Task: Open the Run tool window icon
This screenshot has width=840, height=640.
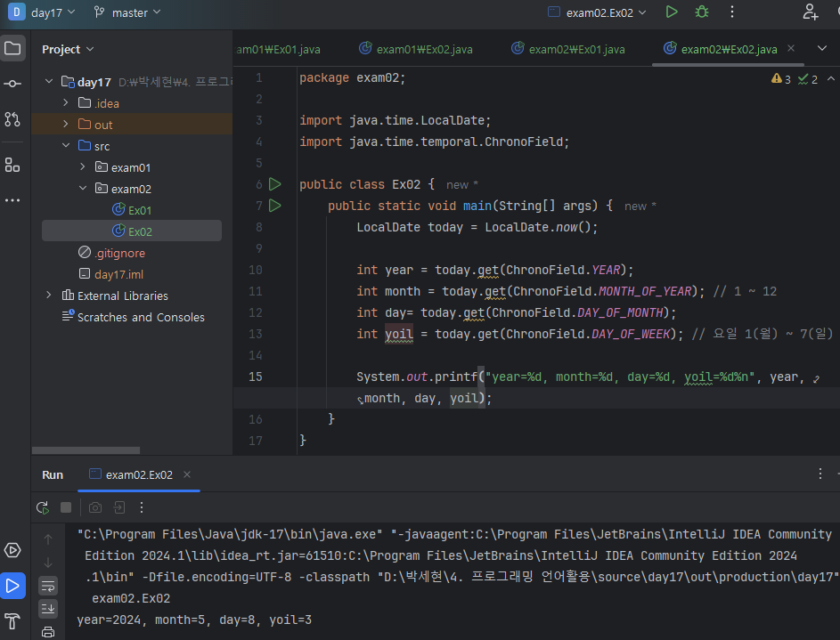Action: 12,586
